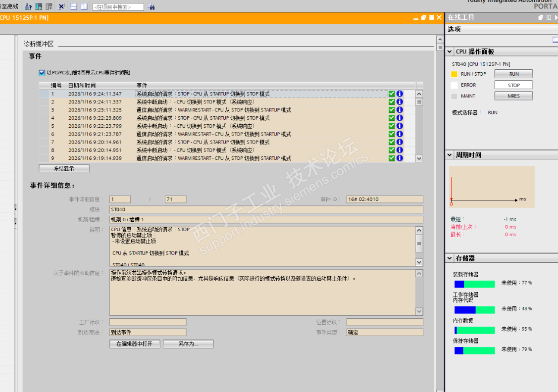Click event list scroll-up arrow
The height and width of the screenshot is (392, 558).
[419, 94]
